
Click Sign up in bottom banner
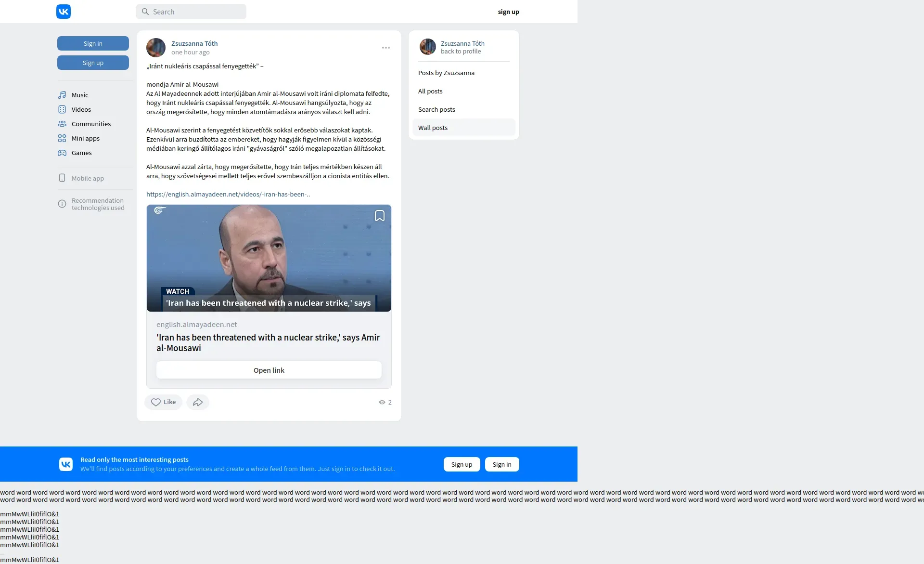[462, 464]
